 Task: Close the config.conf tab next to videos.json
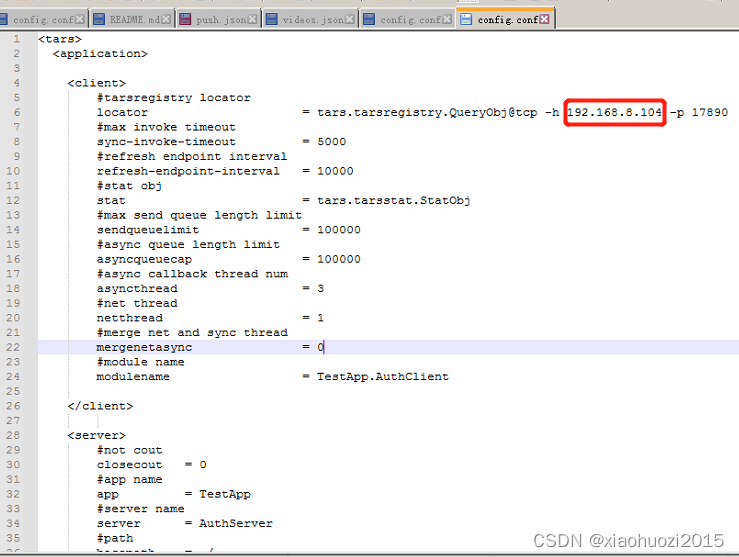(x=447, y=19)
